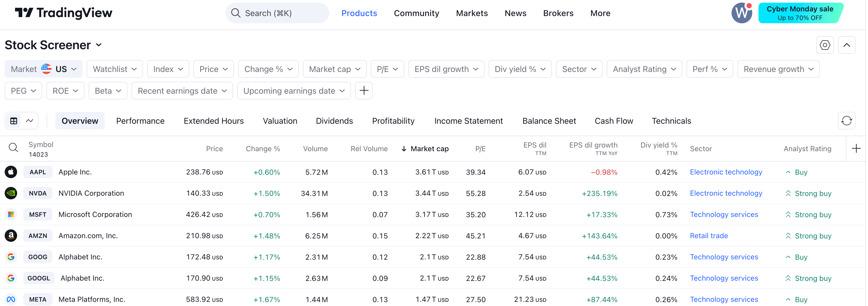Screen dimensions: 868x306
Task: Open the NVDA ticker symbol
Action: (x=38, y=193)
